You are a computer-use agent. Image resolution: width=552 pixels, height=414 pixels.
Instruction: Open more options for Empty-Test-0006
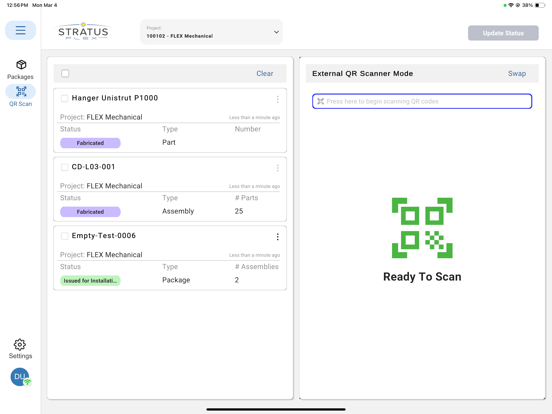(277, 237)
